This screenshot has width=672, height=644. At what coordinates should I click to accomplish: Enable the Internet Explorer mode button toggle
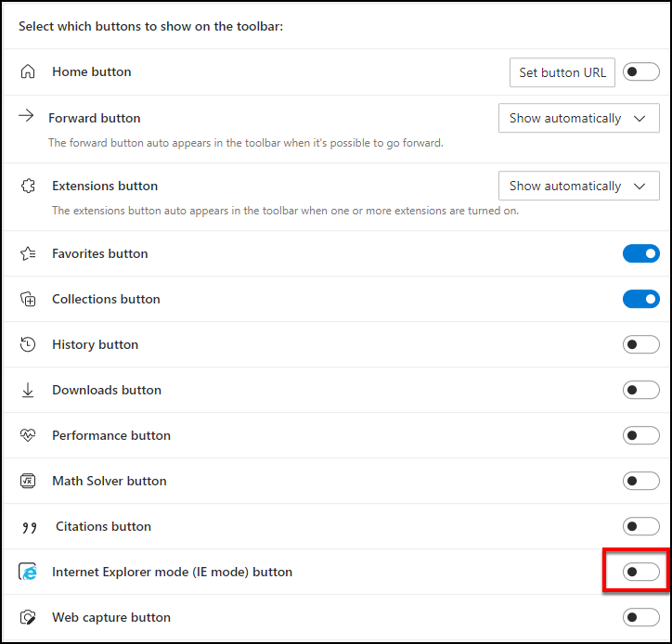(640, 572)
